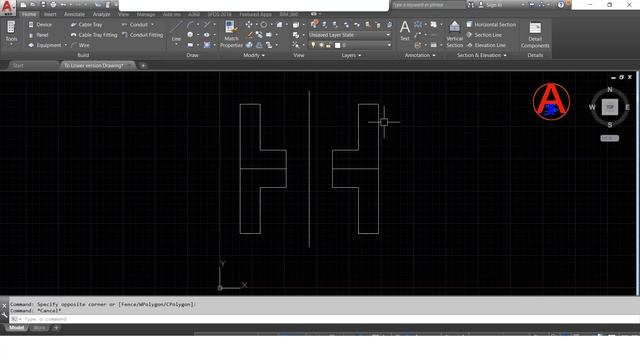Click the Layer Properties icon in Layers panel
The width and height of the screenshot is (640, 360).
(x=314, y=24)
